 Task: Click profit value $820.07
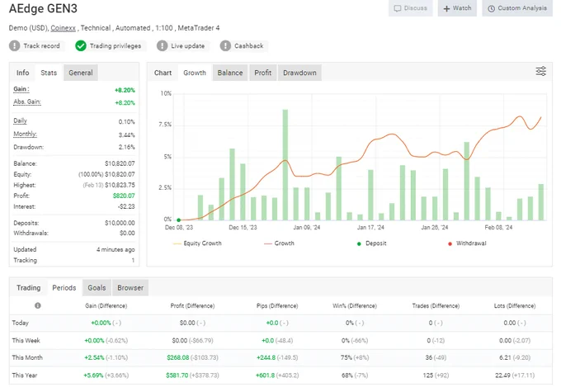pos(124,196)
